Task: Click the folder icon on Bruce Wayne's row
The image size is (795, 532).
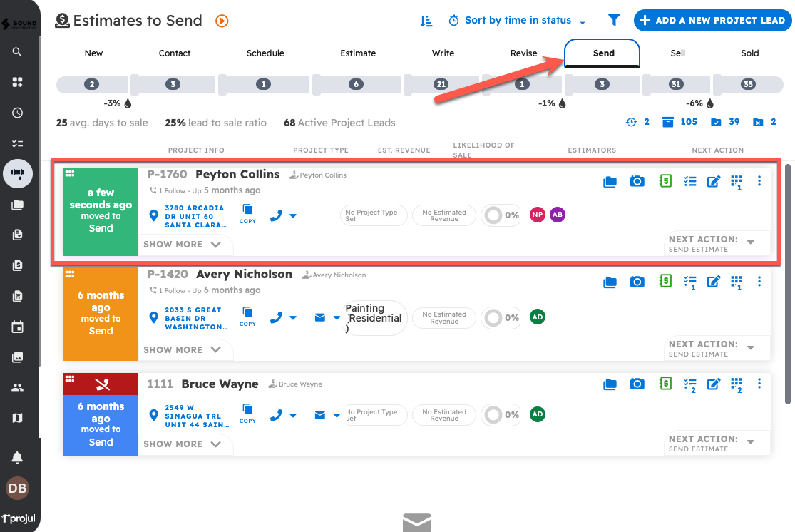Action: pyautogui.click(x=610, y=384)
